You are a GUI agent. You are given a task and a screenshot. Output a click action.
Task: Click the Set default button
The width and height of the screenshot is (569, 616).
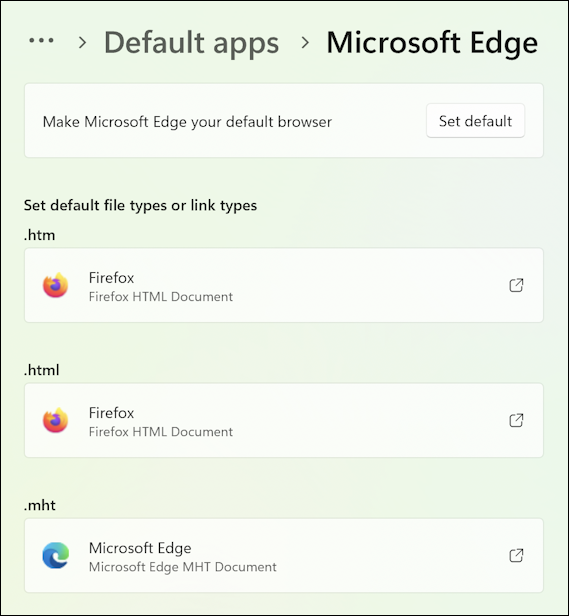pos(475,121)
